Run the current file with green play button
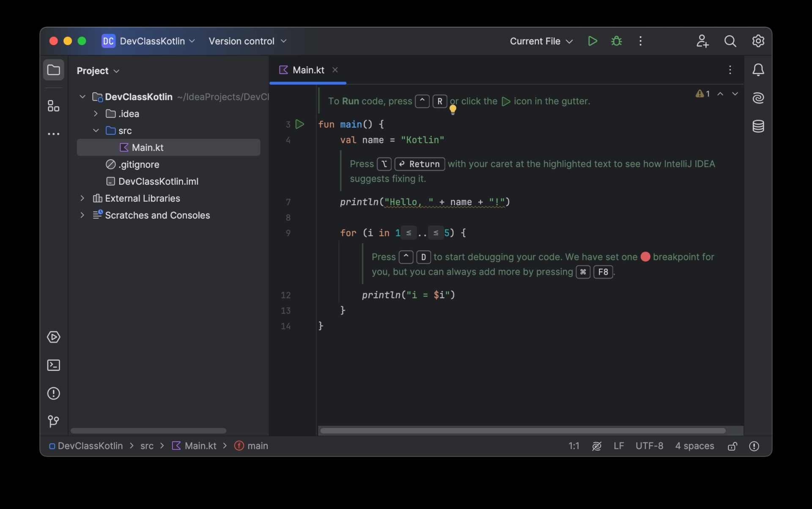 [592, 41]
